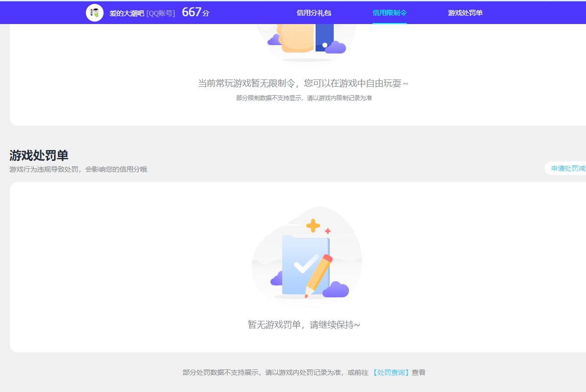
Task: Click the underline indicator below 信用限制令
Action: click(390, 22)
